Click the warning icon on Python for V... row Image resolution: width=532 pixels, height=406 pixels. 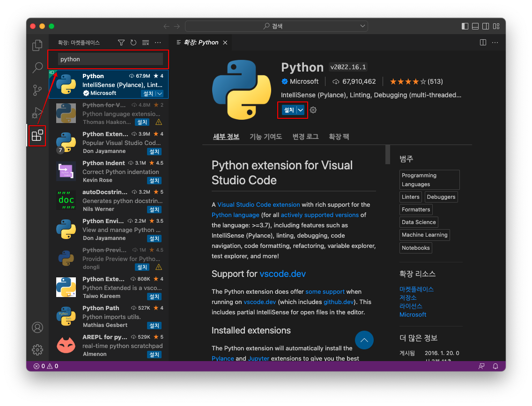point(158,122)
